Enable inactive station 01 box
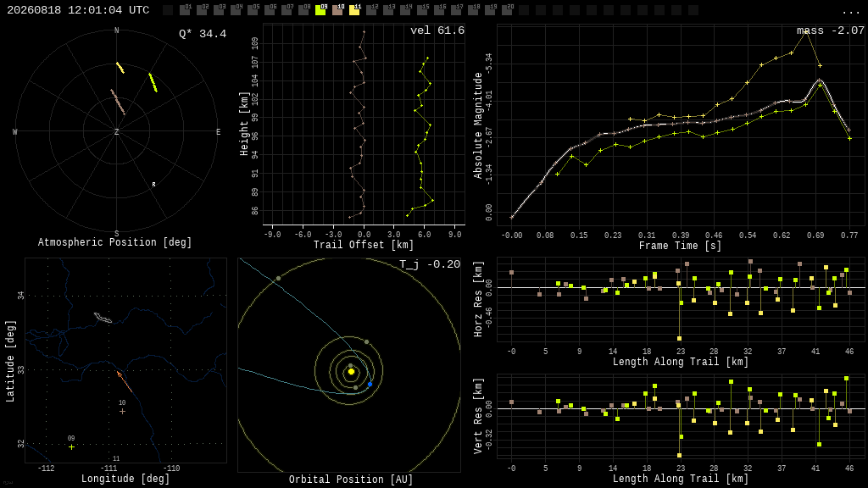This screenshot has width=868, height=488. (x=185, y=10)
